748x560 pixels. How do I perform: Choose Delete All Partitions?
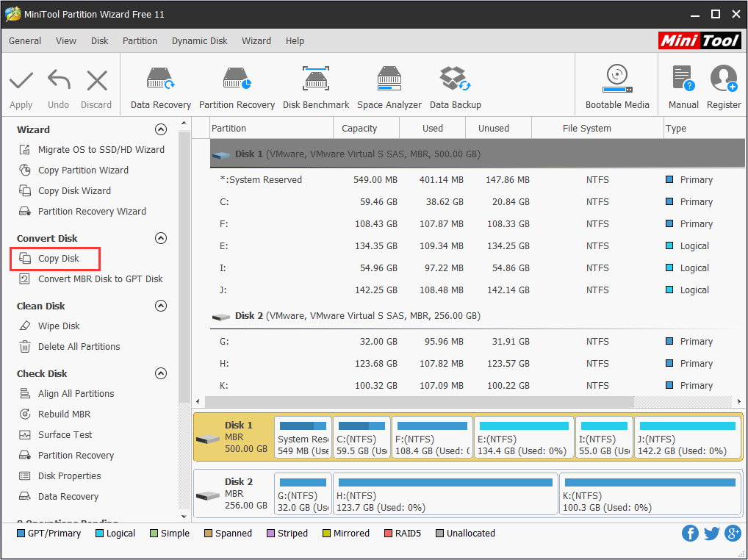point(69,347)
